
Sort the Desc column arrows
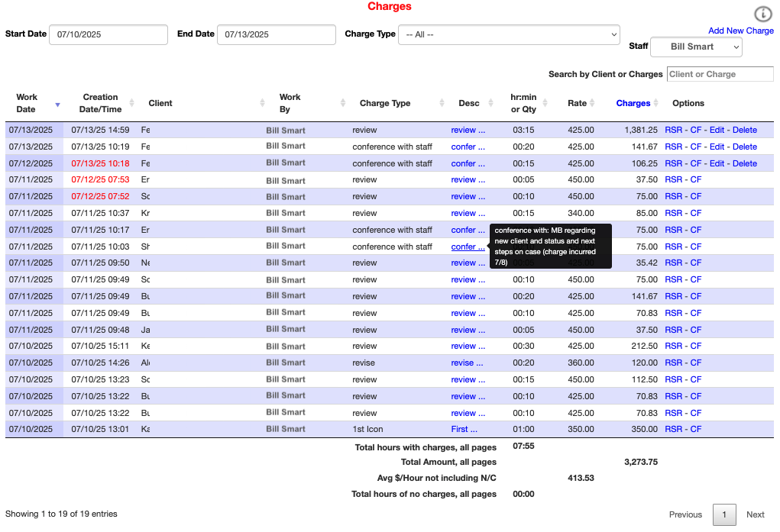pos(490,103)
